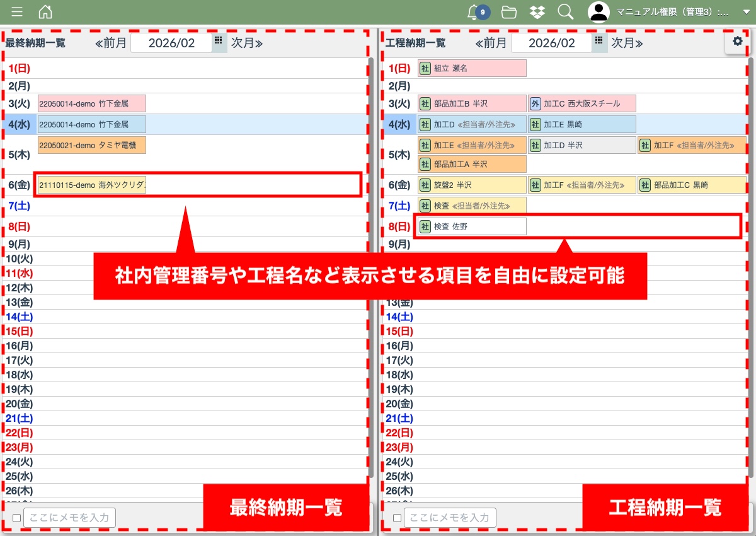Viewport: 756px width, 536px height.
Task: Expand the user account dropdown arrow
Action: pyautogui.click(x=746, y=12)
